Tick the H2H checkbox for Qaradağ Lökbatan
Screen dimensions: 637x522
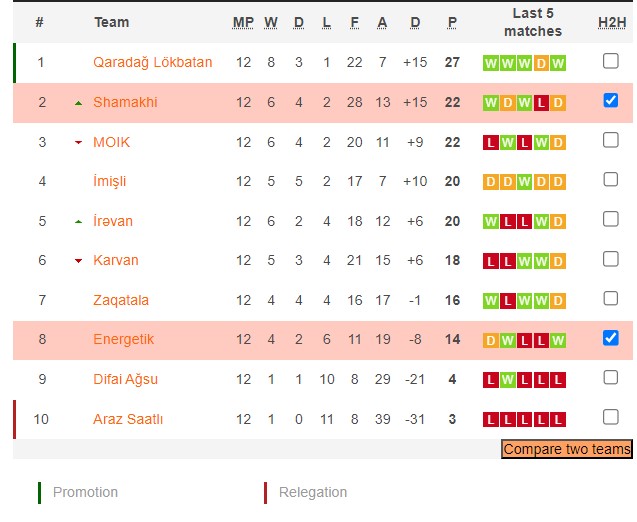pyautogui.click(x=611, y=61)
